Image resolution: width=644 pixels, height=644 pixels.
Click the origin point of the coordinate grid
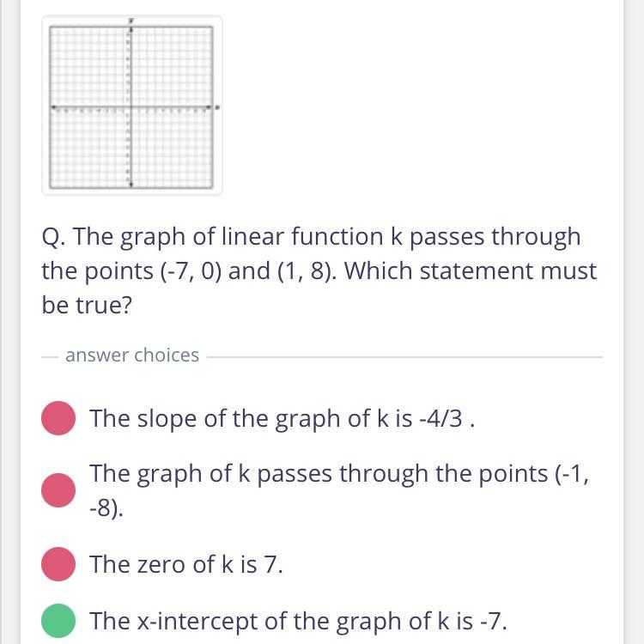click(x=131, y=107)
